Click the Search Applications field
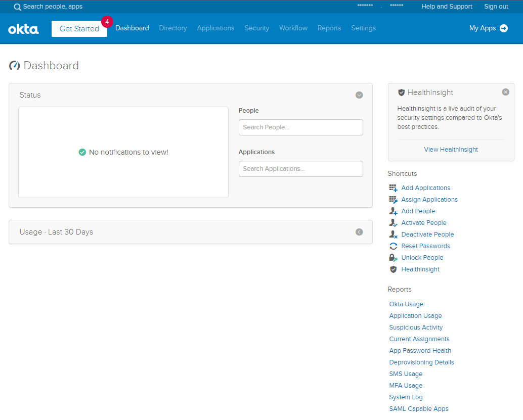This screenshot has height=420, width=523. pyautogui.click(x=301, y=169)
